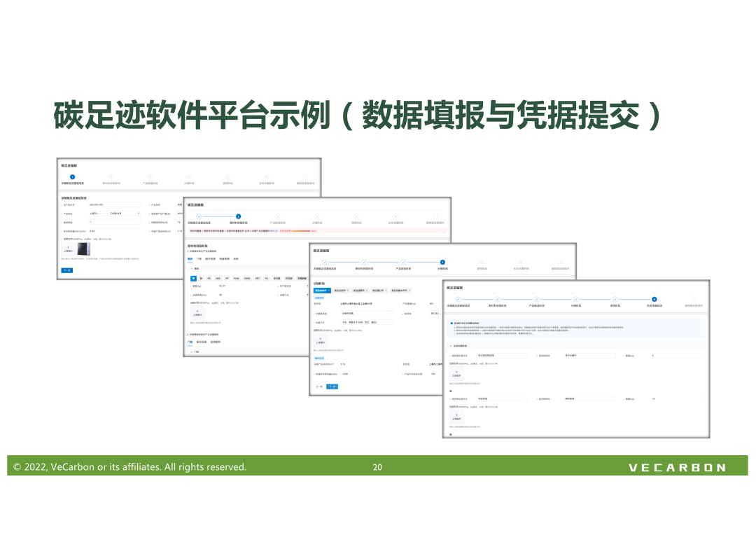This screenshot has height=535, width=756.
Task: Open the refrigerator photo thumbnail in step 1 window
Action: (83, 249)
